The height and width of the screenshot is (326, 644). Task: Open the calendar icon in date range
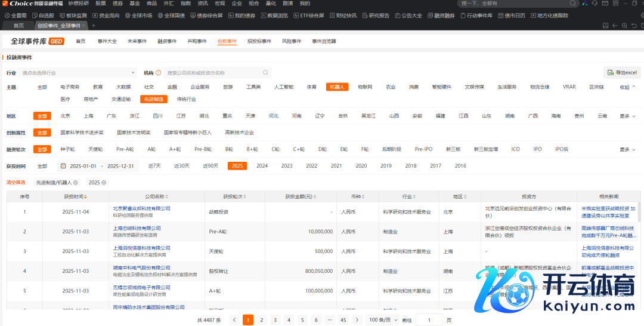64,166
